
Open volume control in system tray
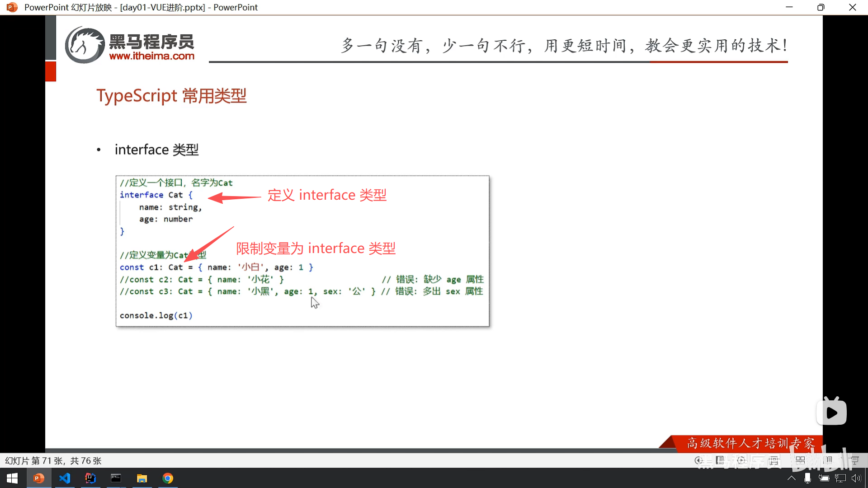856,478
